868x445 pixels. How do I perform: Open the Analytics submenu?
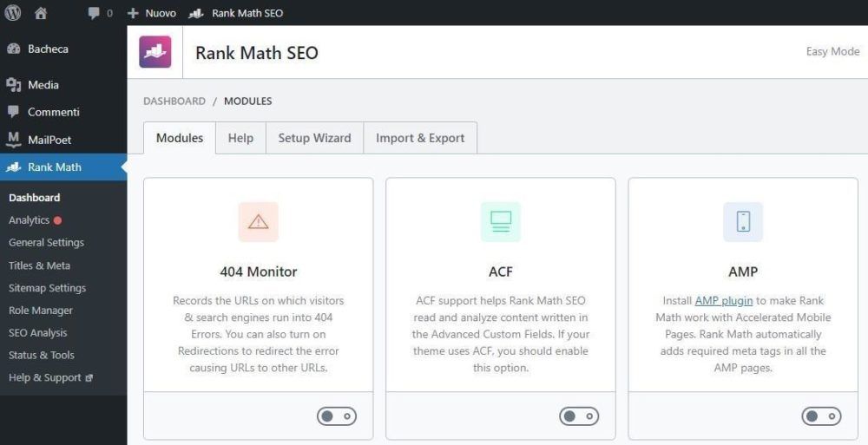29,220
